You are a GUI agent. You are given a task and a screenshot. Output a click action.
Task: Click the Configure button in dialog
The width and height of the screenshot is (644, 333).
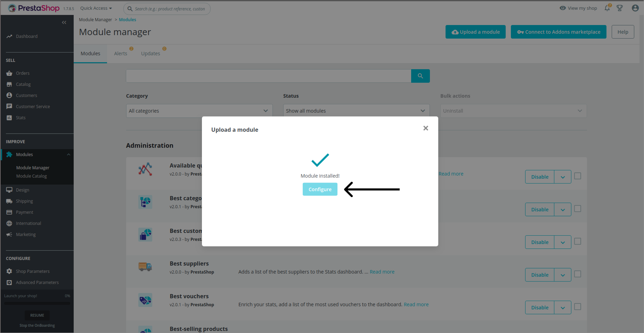coord(320,189)
